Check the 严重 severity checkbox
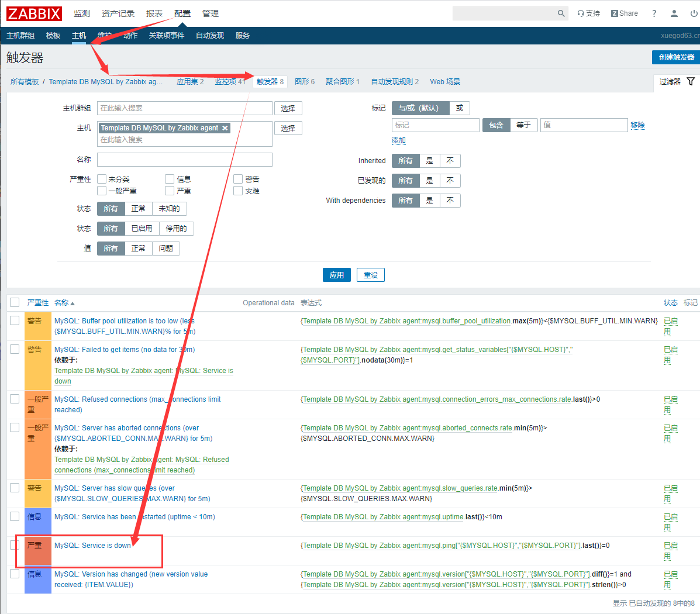 coord(170,191)
